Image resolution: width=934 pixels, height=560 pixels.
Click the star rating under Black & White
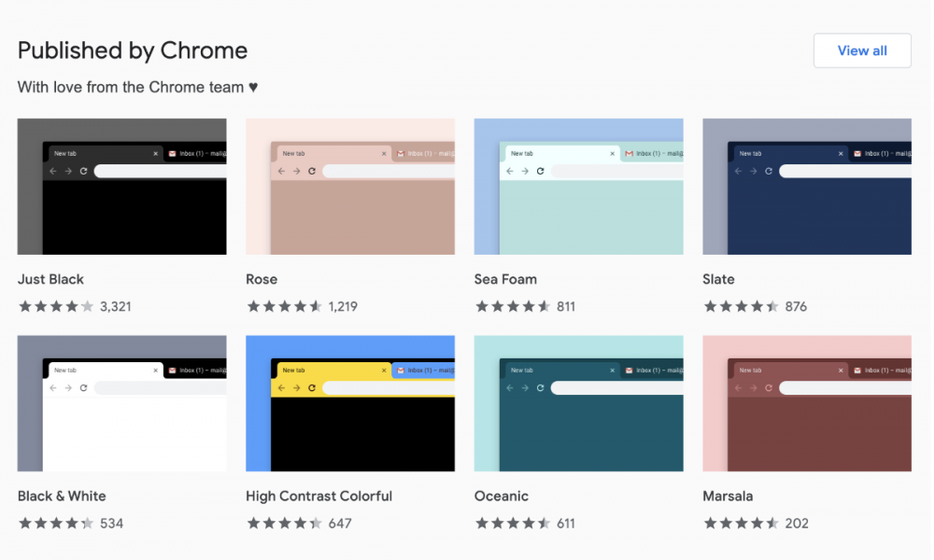(x=56, y=523)
